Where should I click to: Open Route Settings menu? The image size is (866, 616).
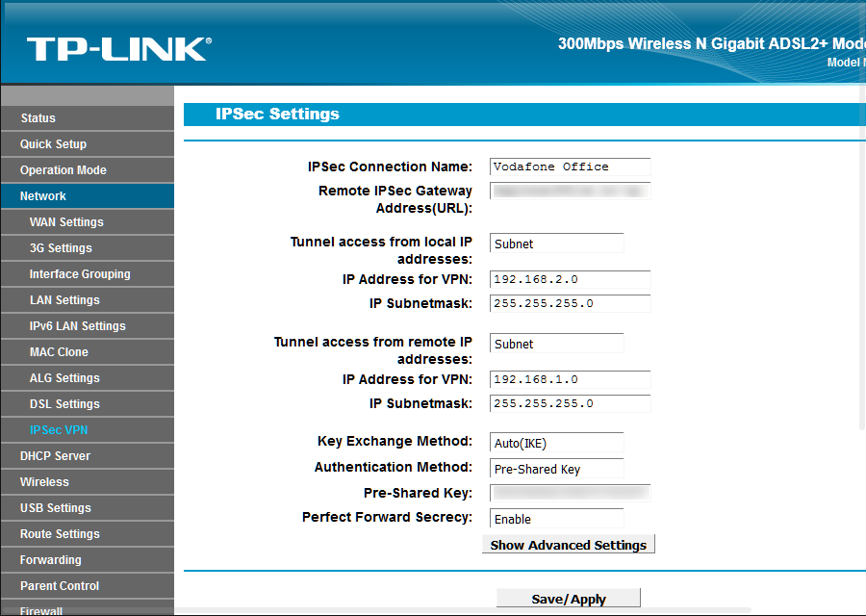[88, 533]
